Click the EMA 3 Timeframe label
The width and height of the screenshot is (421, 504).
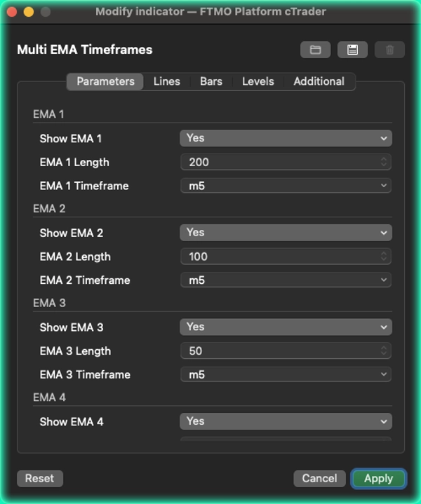(x=85, y=375)
